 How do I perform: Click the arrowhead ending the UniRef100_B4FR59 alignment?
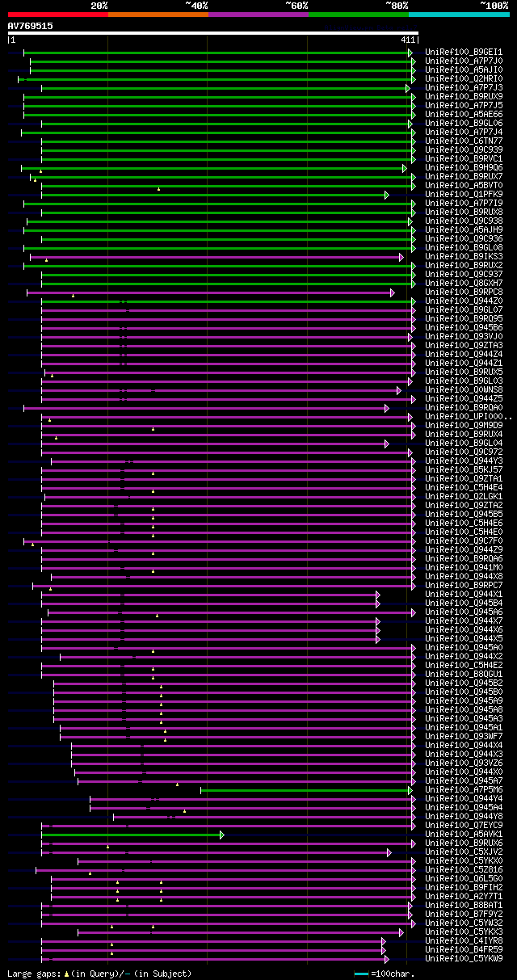pos(384,950)
